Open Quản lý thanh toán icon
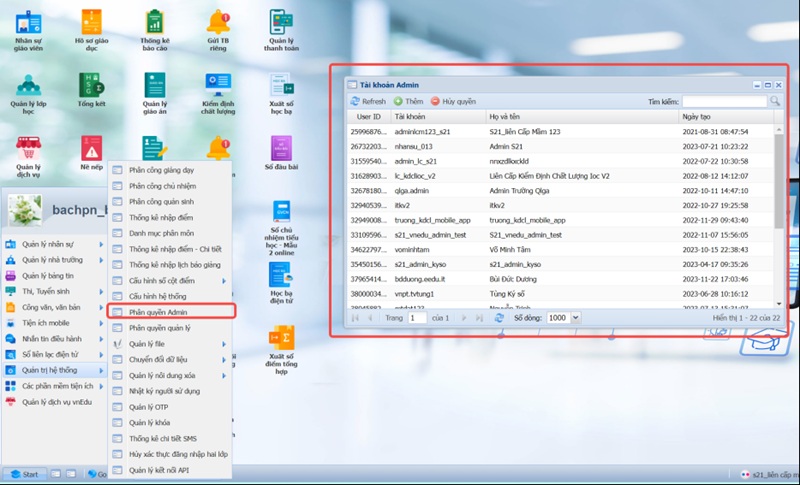Image resolution: width=800 pixels, height=485 pixels. pos(281,30)
